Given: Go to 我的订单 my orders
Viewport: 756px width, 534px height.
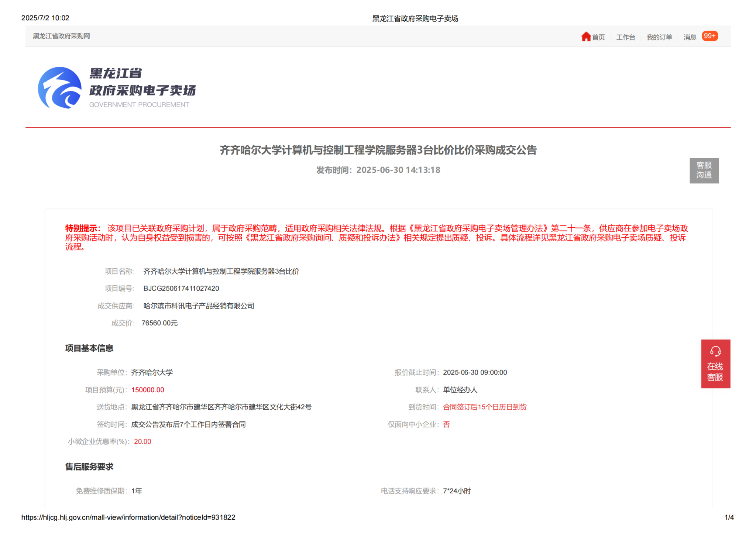Looking at the screenshot, I should point(659,37).
